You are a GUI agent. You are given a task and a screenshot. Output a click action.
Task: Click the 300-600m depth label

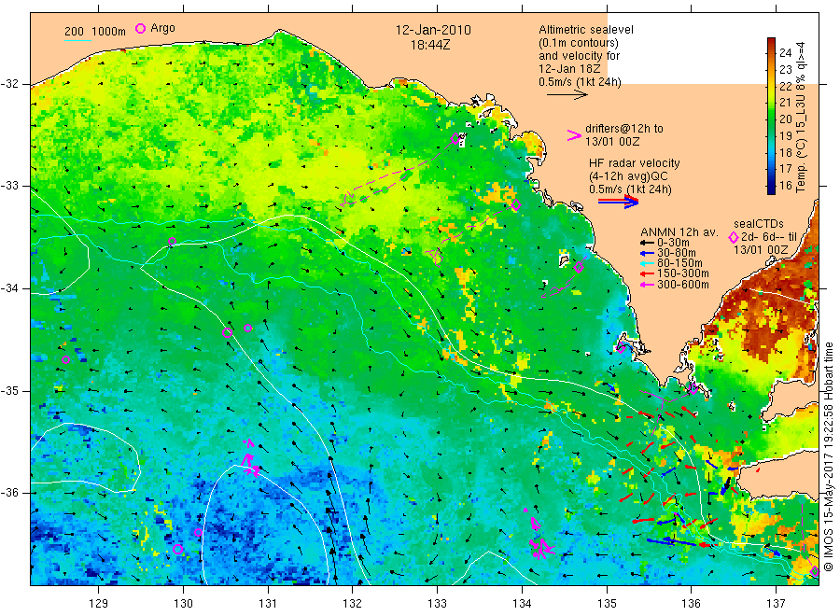tap(683, 285)
